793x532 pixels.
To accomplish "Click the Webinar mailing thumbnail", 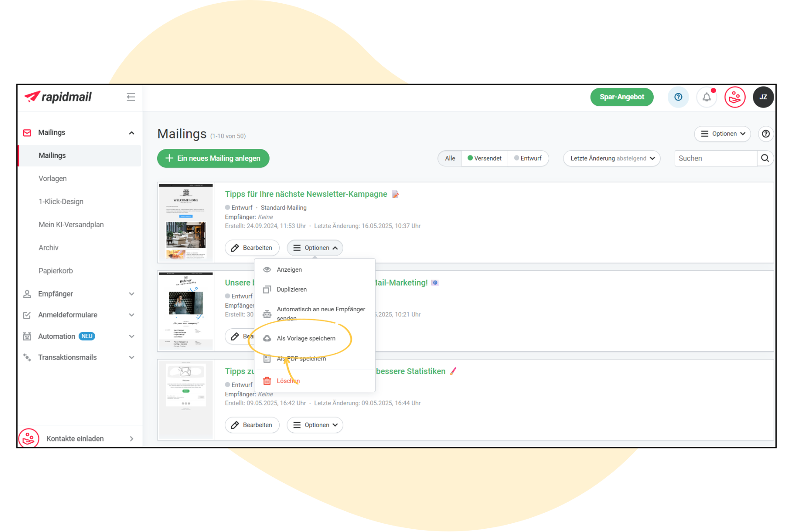I will [186, 311].
